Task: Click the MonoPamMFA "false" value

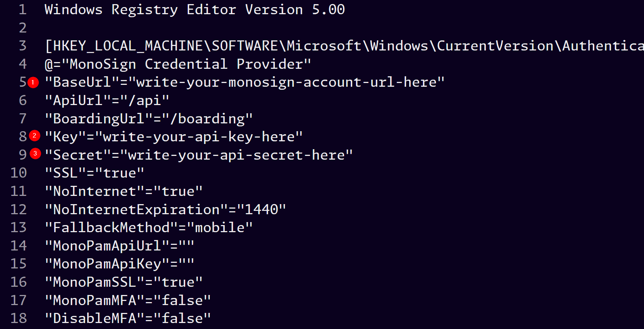Action: click(182, 301)
